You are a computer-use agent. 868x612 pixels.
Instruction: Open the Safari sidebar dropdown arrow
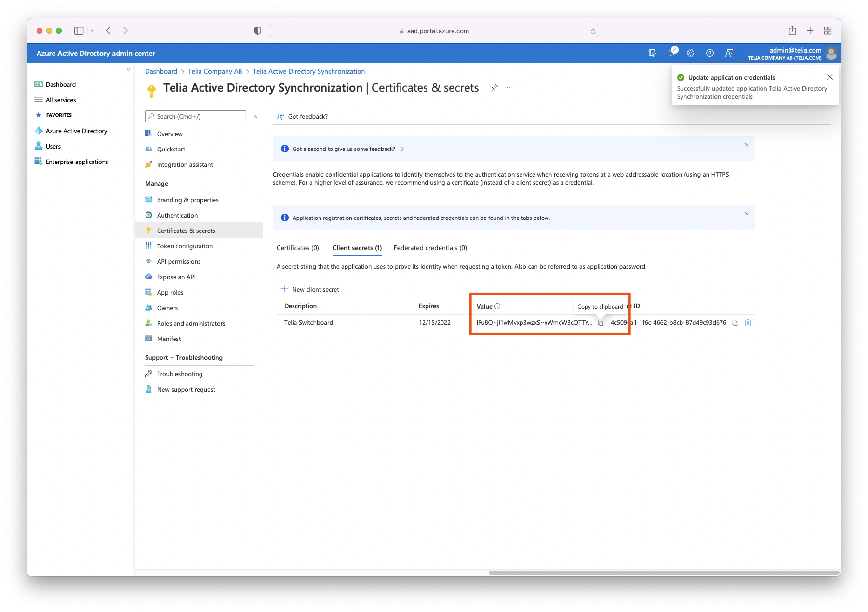coord(92,31)
